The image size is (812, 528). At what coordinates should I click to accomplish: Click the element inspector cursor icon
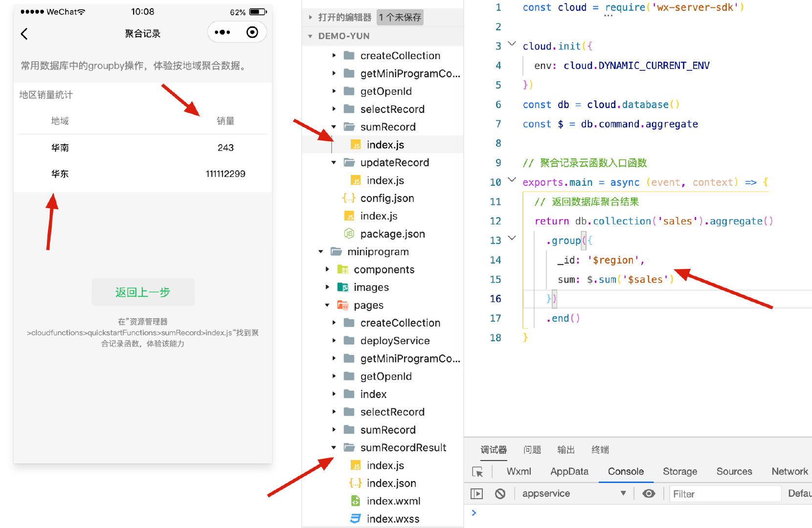click(x=477, y=472)
